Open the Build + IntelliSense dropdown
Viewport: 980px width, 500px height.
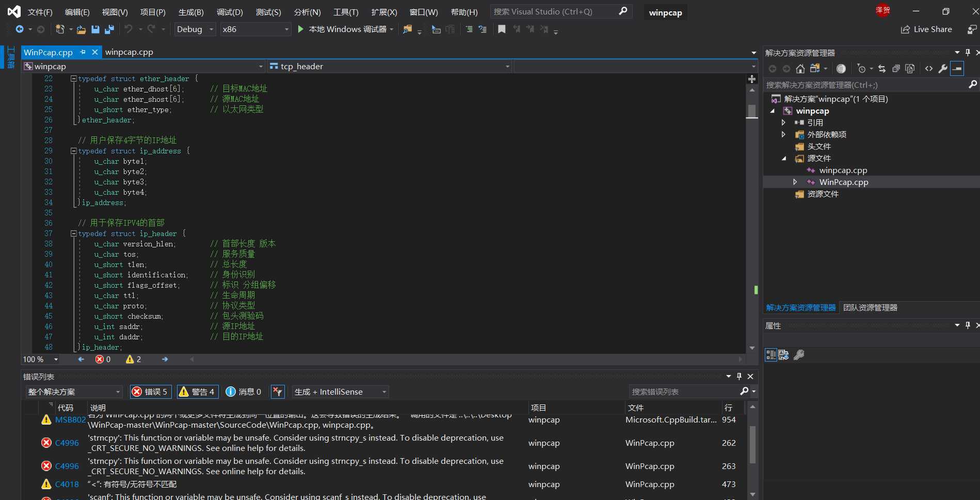coord(341,392)
